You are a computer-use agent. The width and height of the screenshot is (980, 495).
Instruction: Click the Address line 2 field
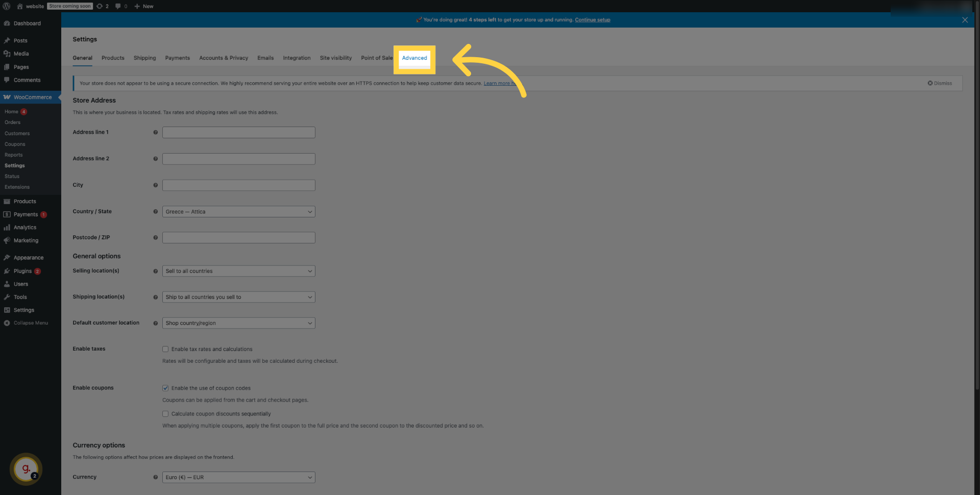239,159
